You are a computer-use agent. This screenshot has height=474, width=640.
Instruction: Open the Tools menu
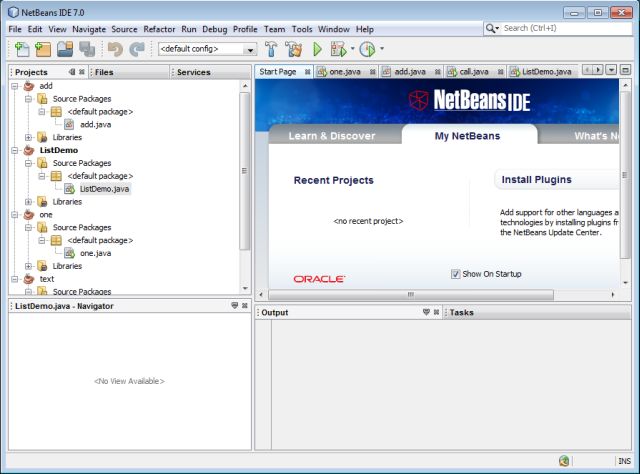[x=302, y=29]
